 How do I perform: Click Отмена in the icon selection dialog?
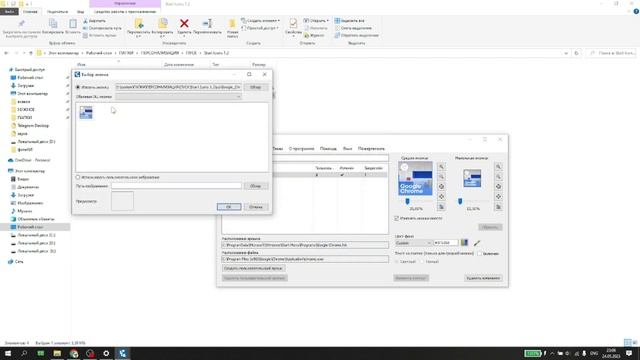point(256,207)
